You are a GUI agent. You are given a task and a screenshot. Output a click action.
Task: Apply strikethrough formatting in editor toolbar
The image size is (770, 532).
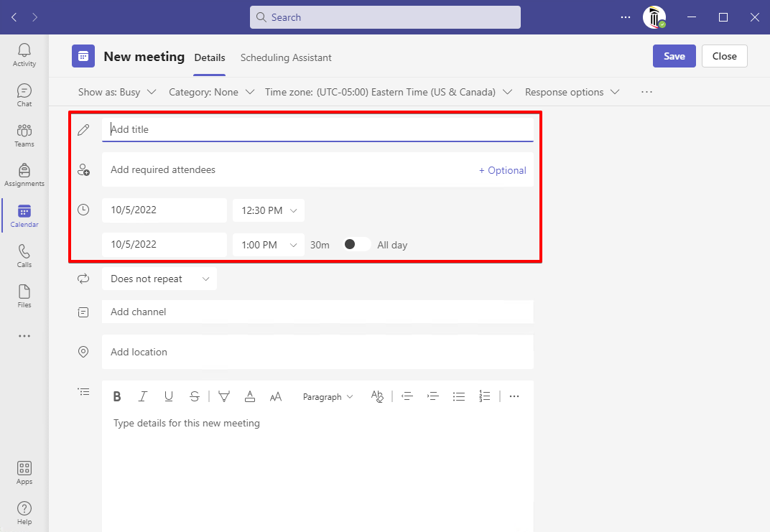pyautogui.click(x=195, y=396)
